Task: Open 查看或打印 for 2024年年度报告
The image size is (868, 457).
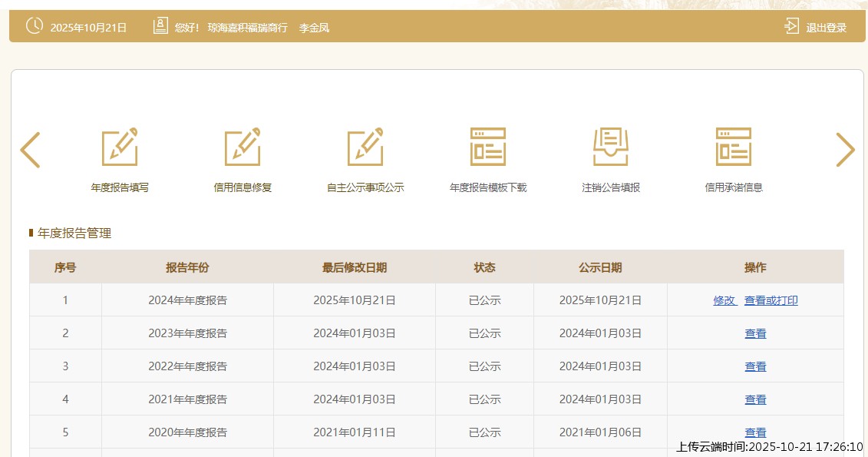Action: click(x=771, y=300)
